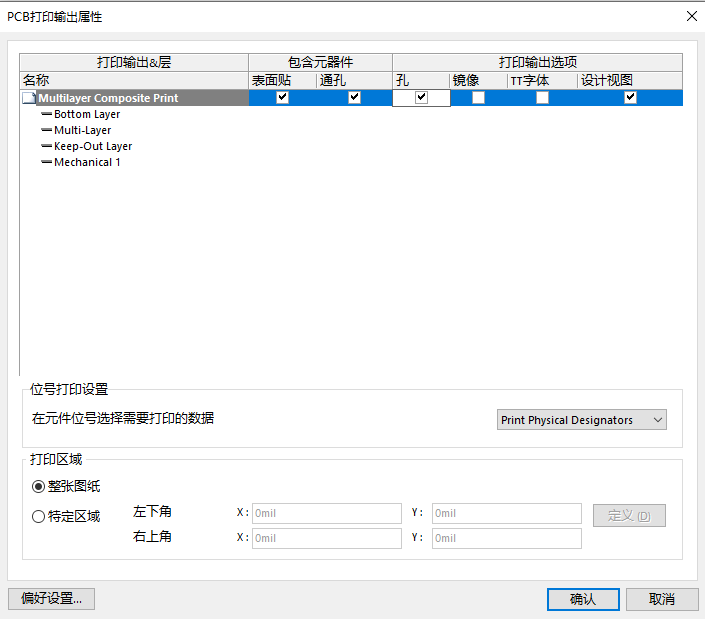Enable the 镜像 mirror checkbox
The height and width of the screenshot is (619, 705).
click(478, 98)
